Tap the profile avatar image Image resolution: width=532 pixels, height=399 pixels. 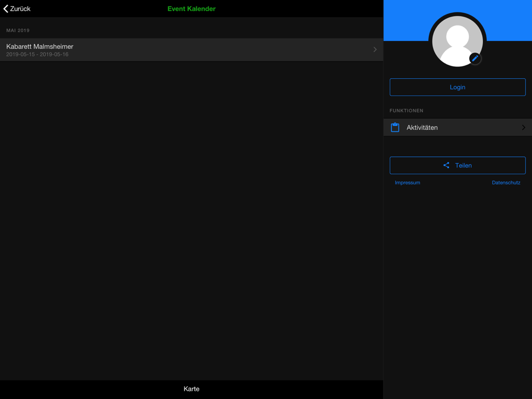pos(458,41)
